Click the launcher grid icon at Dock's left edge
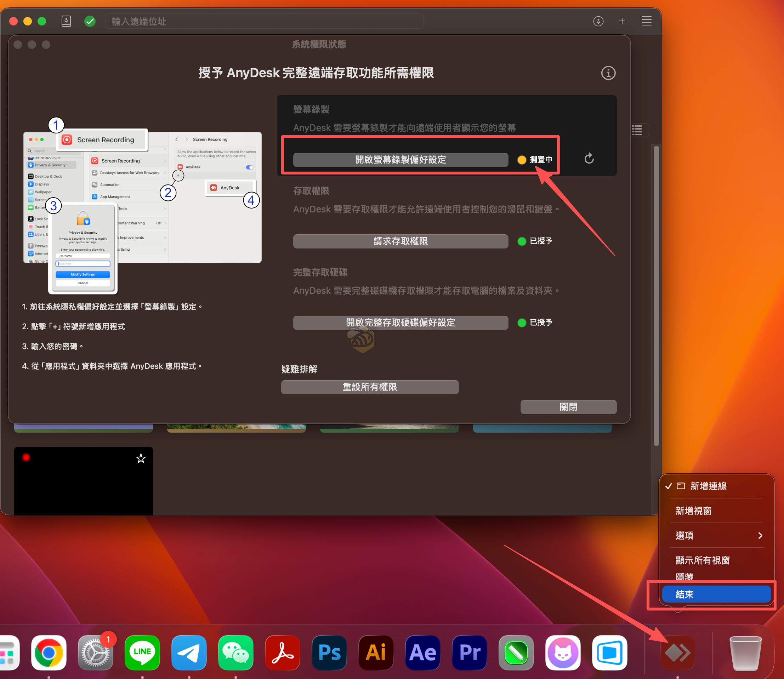The height and width of the screenshot is (679, 784). [8, 653]
